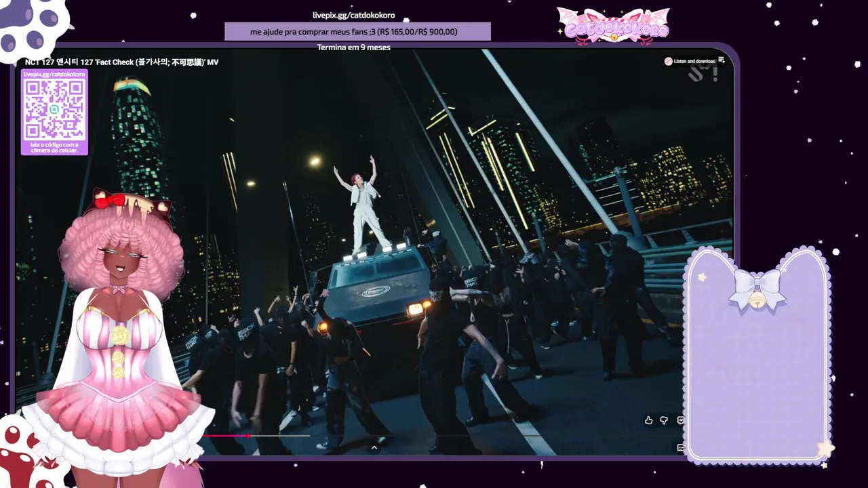Click the livepix.gg/catdokokoro header text

353,15
